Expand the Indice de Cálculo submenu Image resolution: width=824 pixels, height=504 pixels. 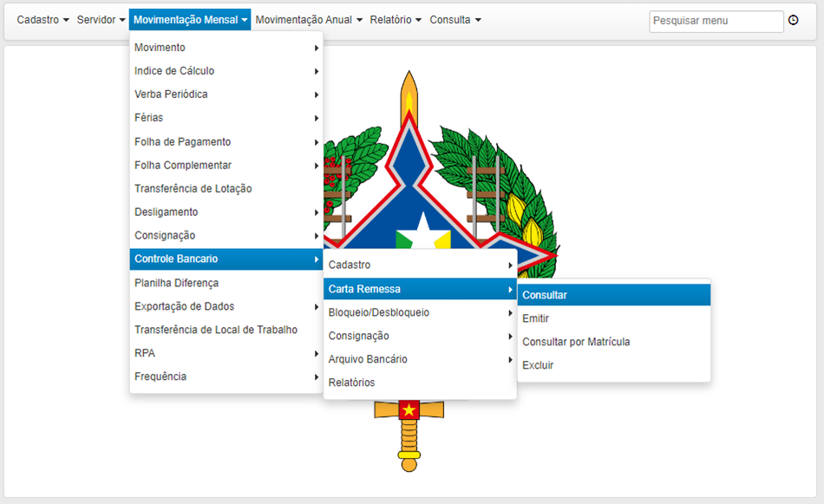(226, 71)
